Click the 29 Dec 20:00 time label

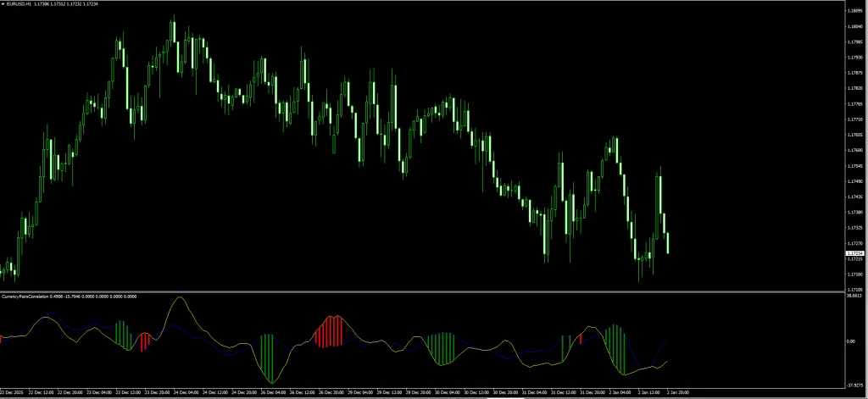tap(419, 392)
